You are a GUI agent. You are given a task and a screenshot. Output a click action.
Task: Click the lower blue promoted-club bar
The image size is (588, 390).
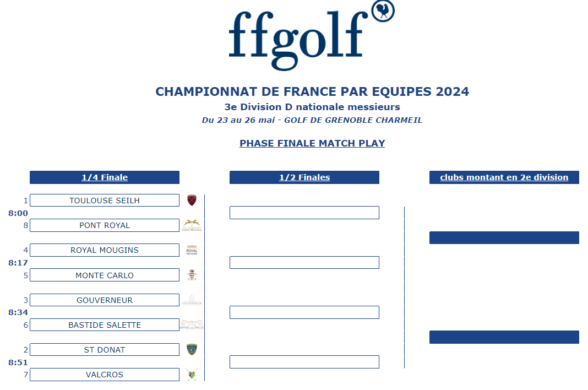pos(504,337)
